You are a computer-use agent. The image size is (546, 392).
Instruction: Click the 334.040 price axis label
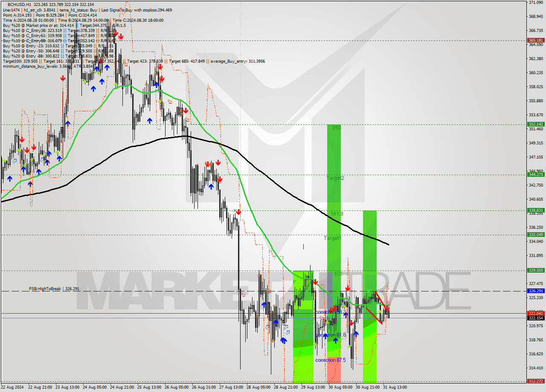(x=535, y=241)
